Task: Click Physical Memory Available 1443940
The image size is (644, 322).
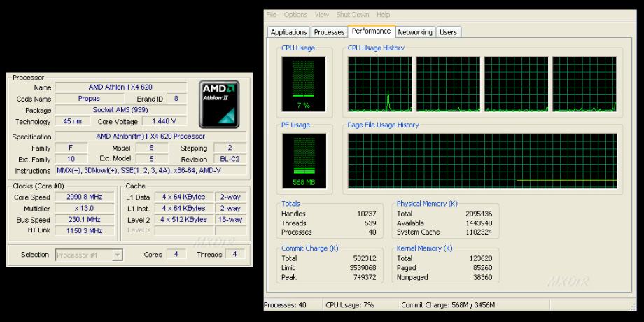Action: pos(479,223)
